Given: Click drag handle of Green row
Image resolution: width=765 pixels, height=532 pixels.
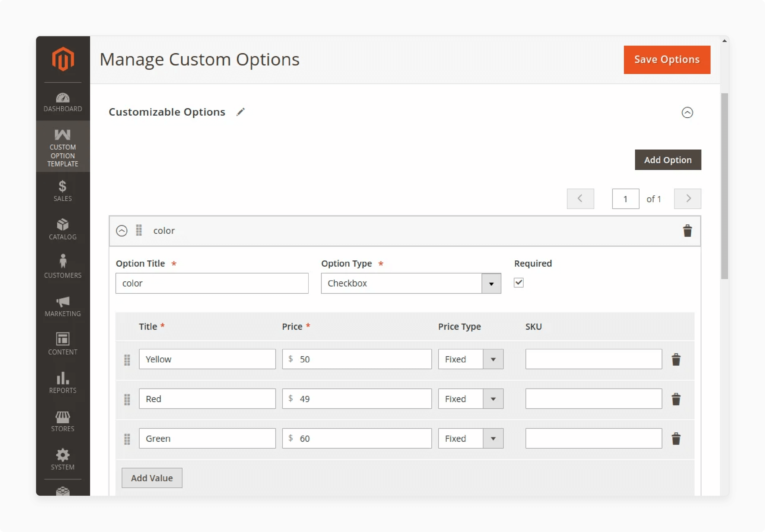Looking at the screenshot, I should pyautogui.click(x=127, y=439).
